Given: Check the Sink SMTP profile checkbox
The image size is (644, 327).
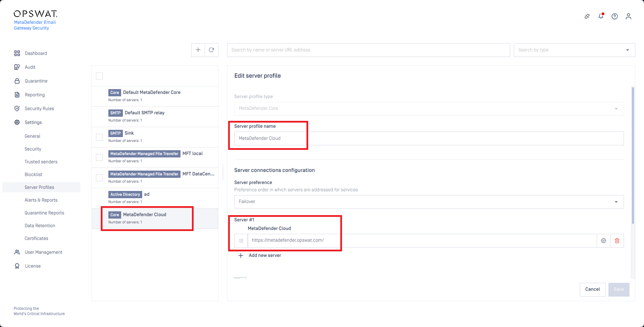Looking at the screenshot, I should click(99, 137).
